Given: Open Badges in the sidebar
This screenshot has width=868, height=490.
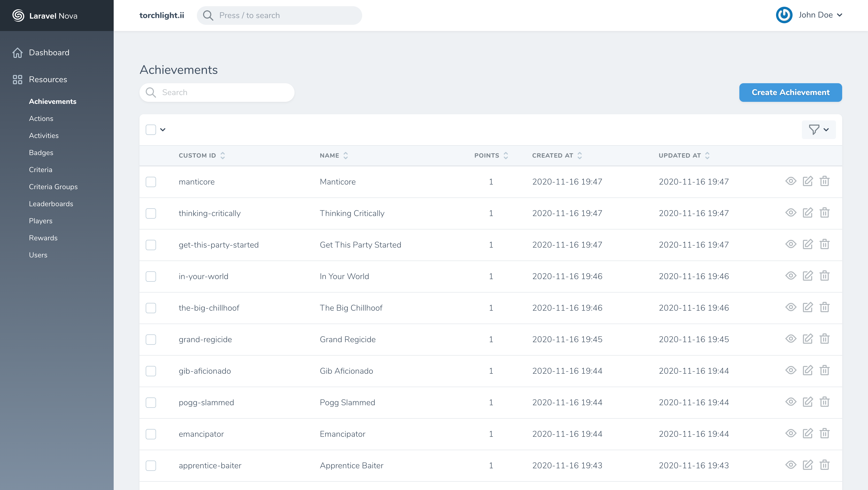Looking at the screenshot, I should [41, 153].
